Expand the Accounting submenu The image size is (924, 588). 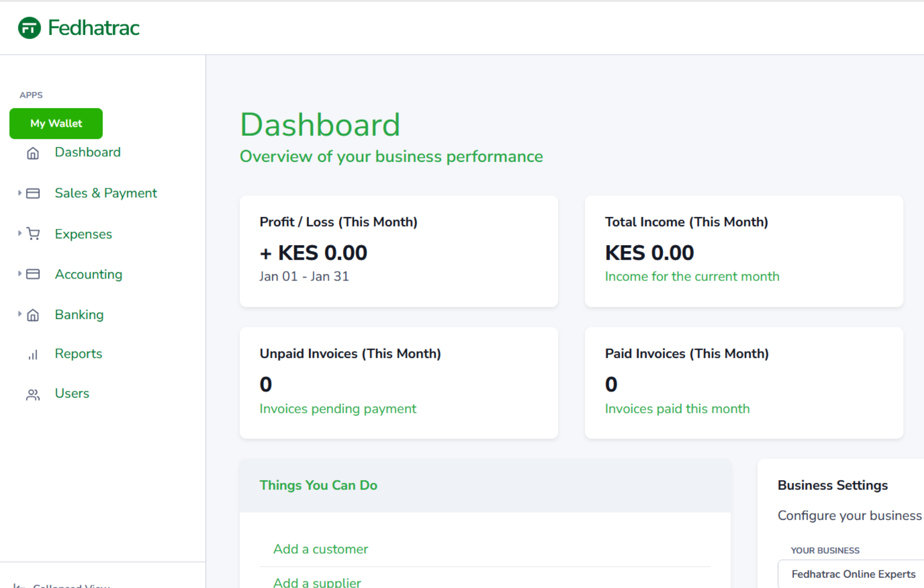(19, 274)
